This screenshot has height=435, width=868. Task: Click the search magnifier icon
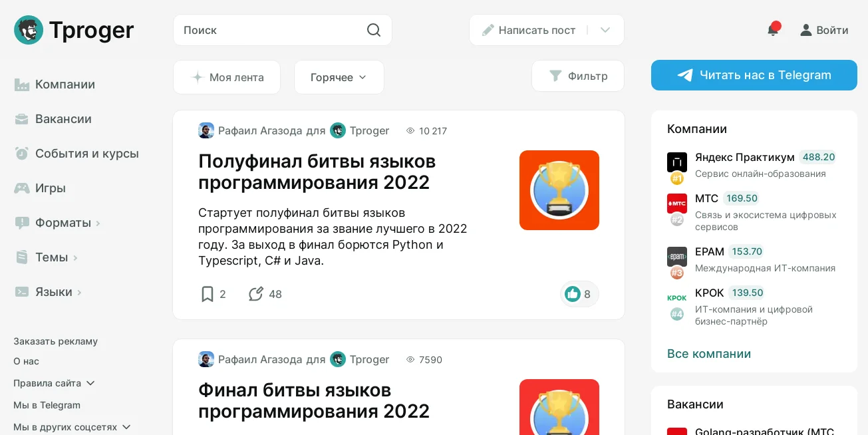tap(374, 30)
